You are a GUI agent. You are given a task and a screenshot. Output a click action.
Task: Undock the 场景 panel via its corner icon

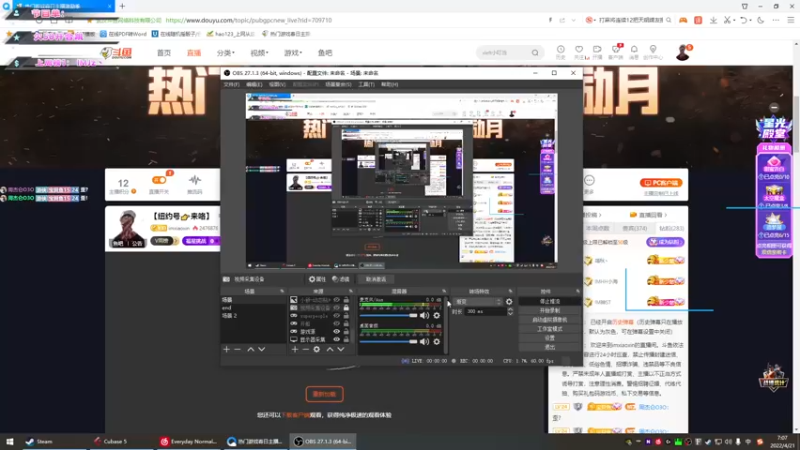coord(282,291)
